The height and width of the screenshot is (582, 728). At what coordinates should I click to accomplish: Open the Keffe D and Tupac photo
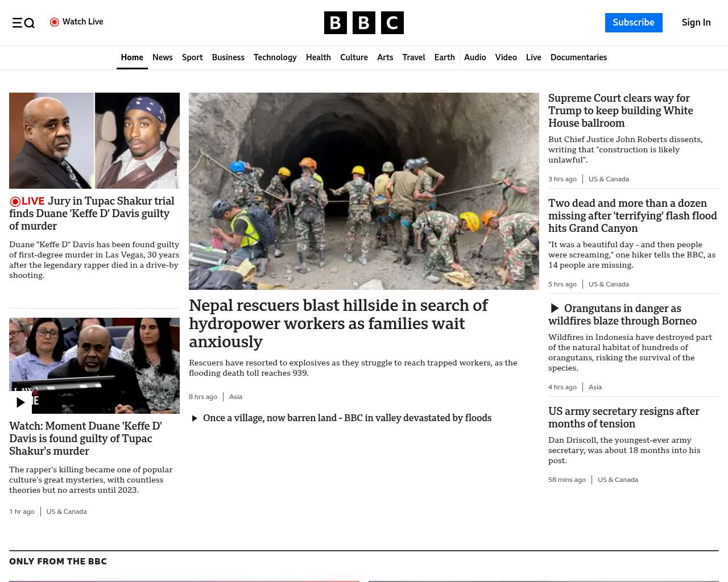(94, 140)
